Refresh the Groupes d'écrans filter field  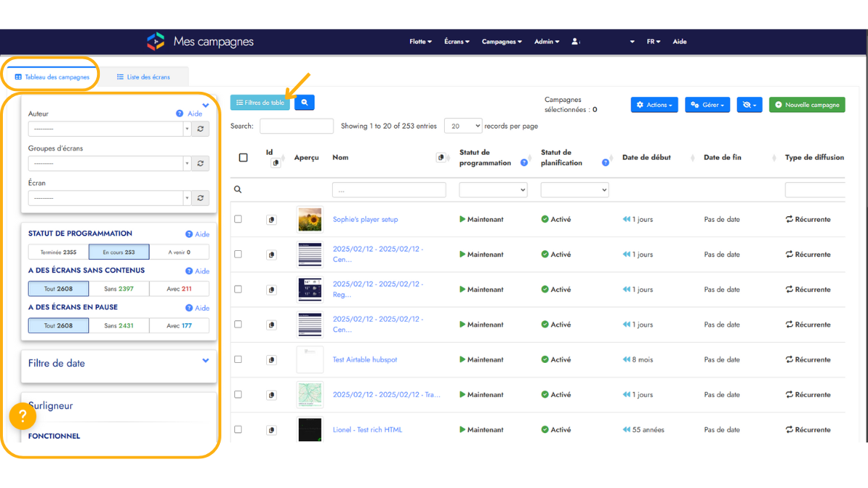tap(200, 163)
